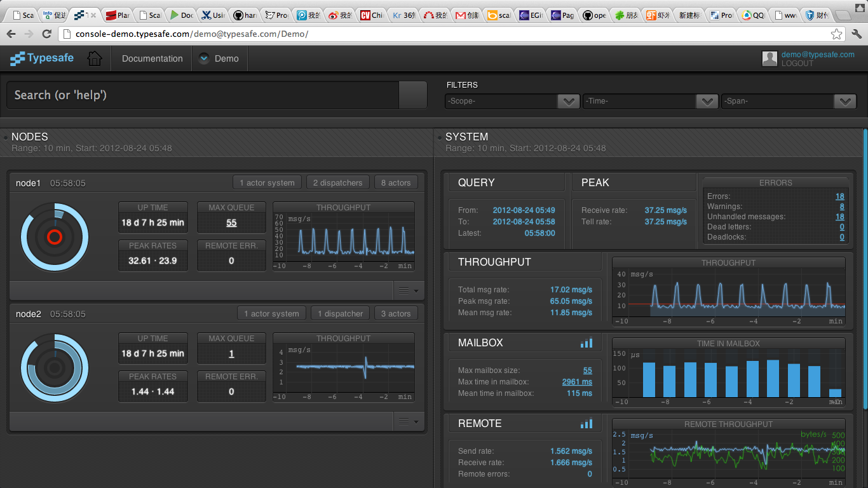868x488 pixels.
Task: Open the Scope filter dropdown
Action: [x=512, y=101]
